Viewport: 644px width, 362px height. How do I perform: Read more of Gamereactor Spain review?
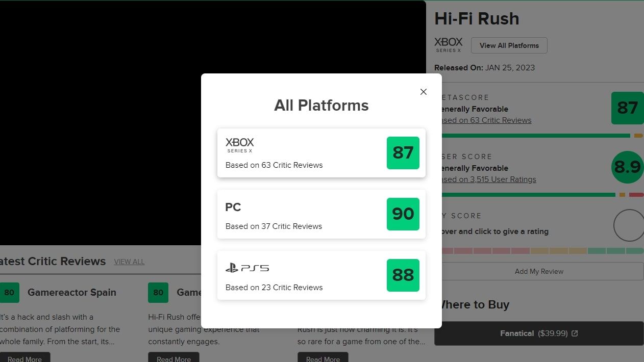[24, 358]
